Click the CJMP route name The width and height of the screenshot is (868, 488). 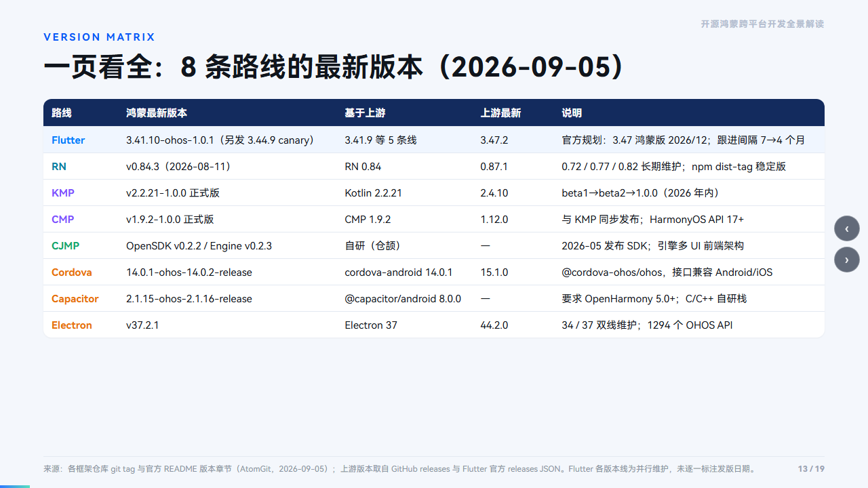coord(66,246)
